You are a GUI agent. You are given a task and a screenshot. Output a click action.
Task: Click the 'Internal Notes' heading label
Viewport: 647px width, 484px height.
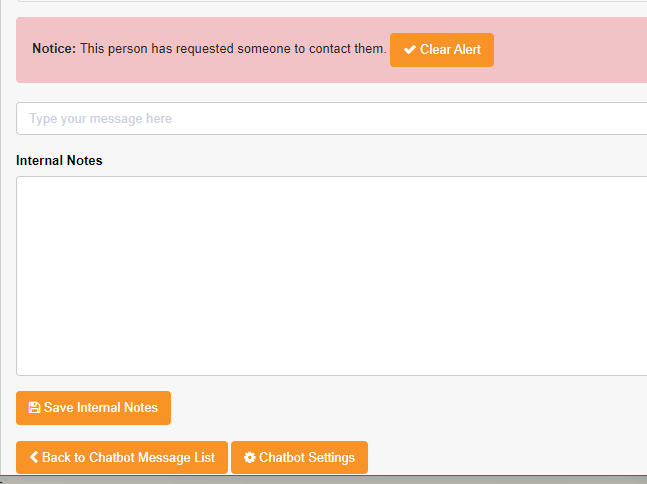pos(59,160)
